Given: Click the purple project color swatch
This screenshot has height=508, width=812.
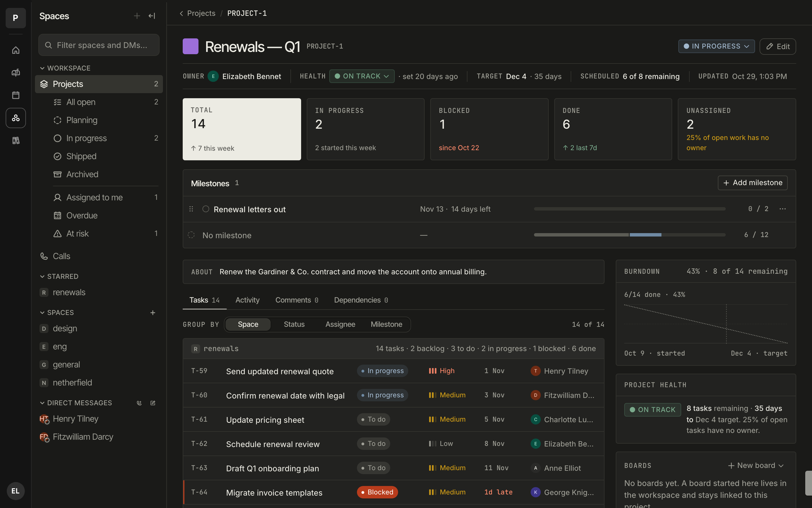Looking at the screenshot, I should coord(190,46).
